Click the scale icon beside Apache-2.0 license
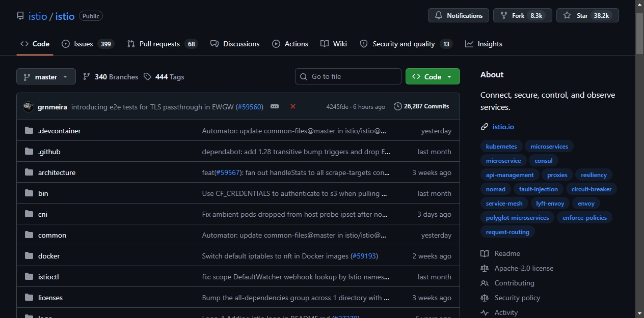The width and height of the screenshot is (644, 318). (485, 268)
